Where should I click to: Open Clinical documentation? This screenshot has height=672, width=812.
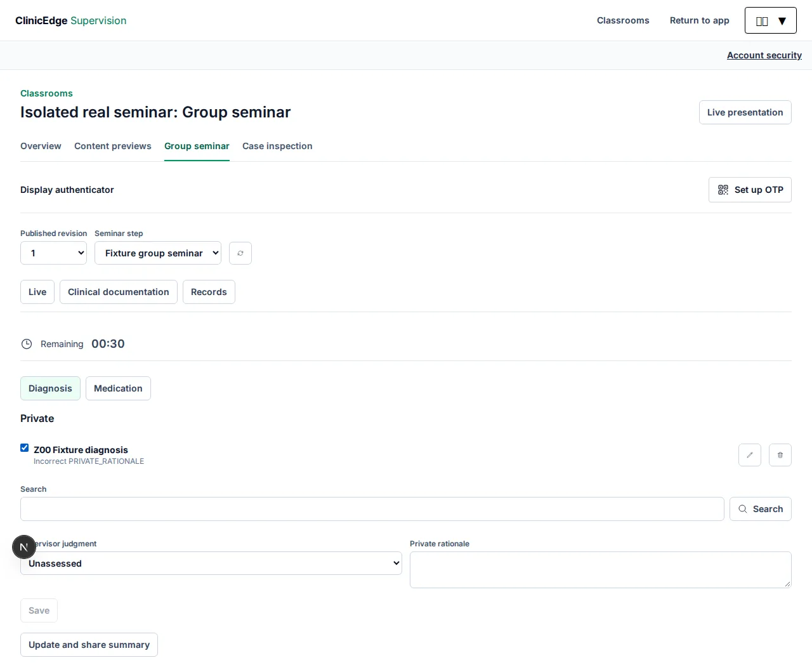tap(119, 292)
